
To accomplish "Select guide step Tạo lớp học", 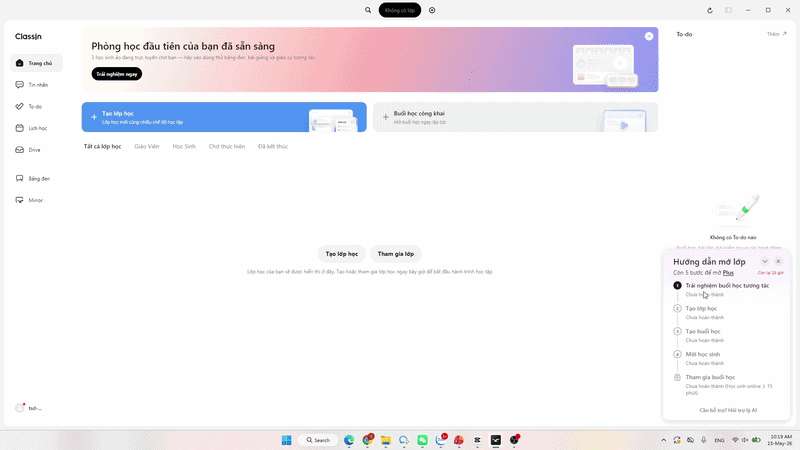I will tap(701, 309).
